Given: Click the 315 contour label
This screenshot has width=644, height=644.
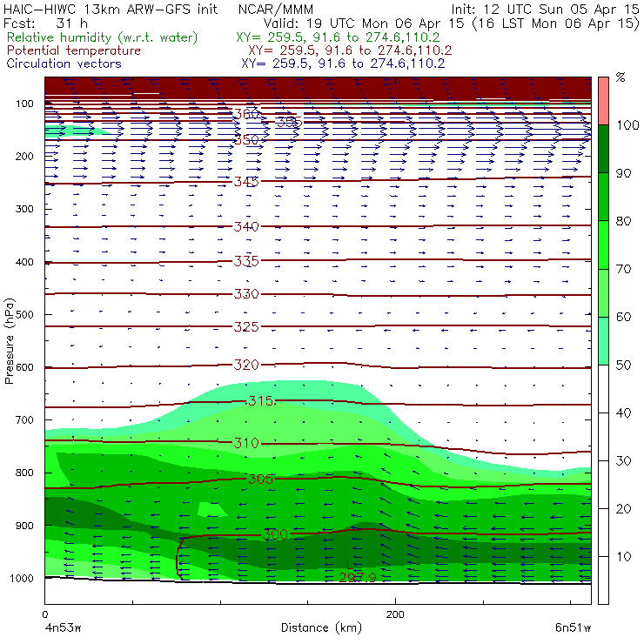Looking at the screenshot, I should [261, 400].
